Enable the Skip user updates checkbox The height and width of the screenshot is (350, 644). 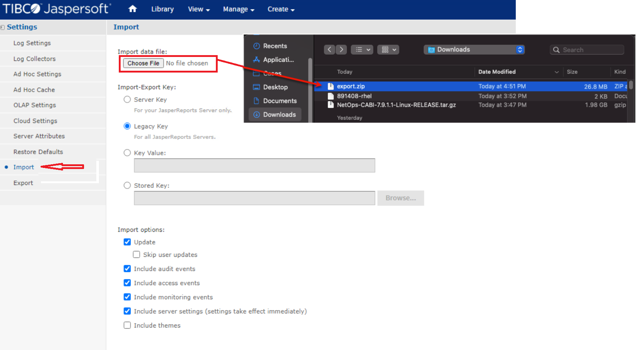137,255
